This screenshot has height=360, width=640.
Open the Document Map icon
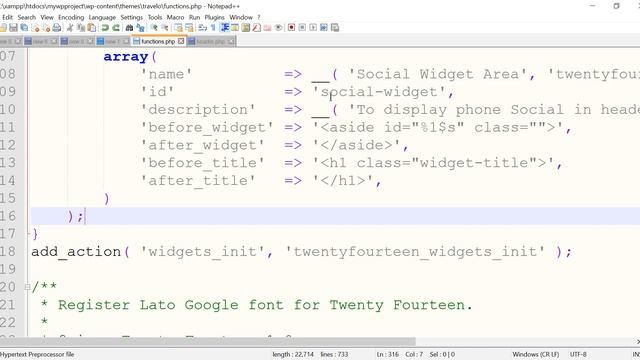246,28
